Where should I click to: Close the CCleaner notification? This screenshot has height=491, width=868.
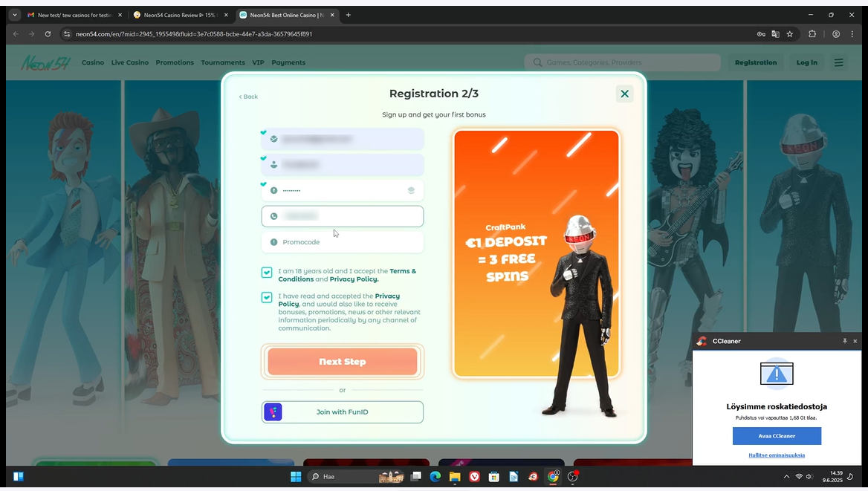pos(855,341)
